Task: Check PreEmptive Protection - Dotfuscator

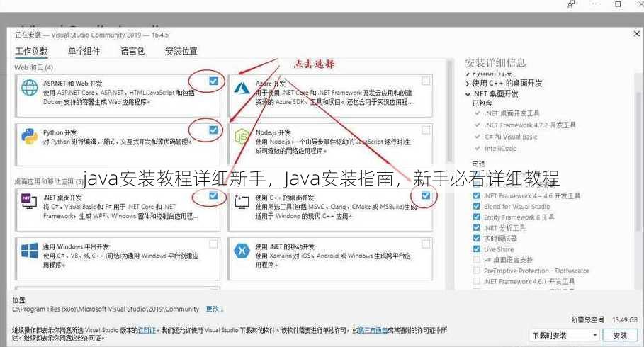Action: 476,271
